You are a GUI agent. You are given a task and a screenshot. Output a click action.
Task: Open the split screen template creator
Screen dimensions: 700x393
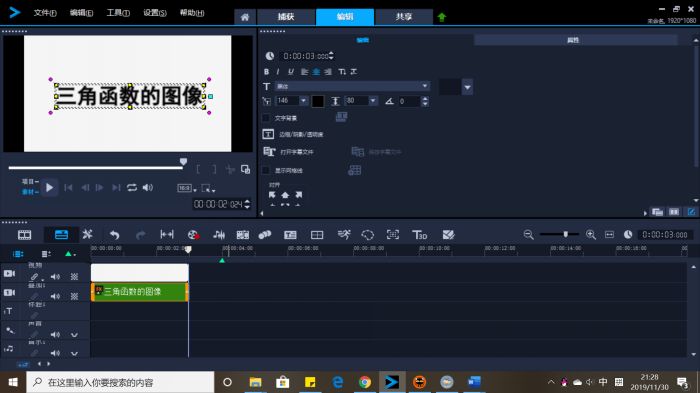(x=317, y=234)
